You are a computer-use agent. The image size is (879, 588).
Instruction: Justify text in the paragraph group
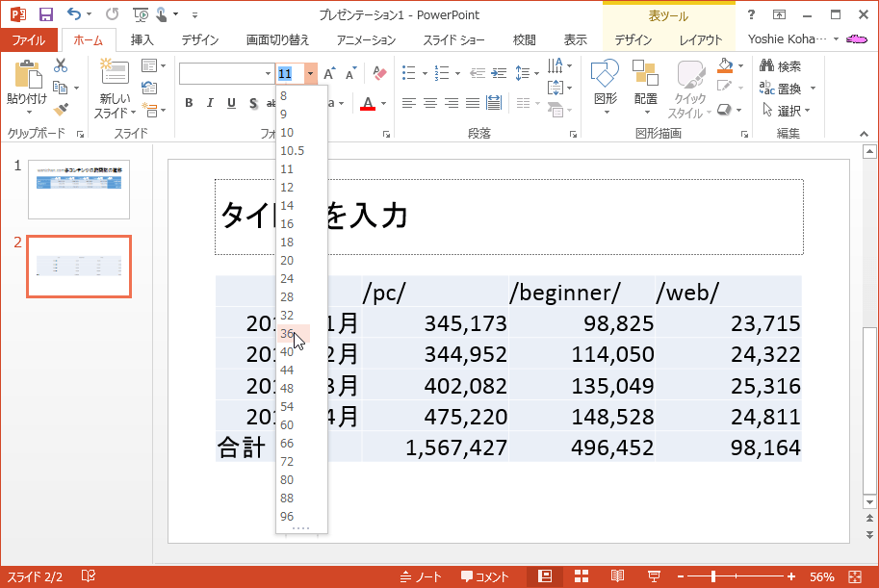click(x=473, y=103)
